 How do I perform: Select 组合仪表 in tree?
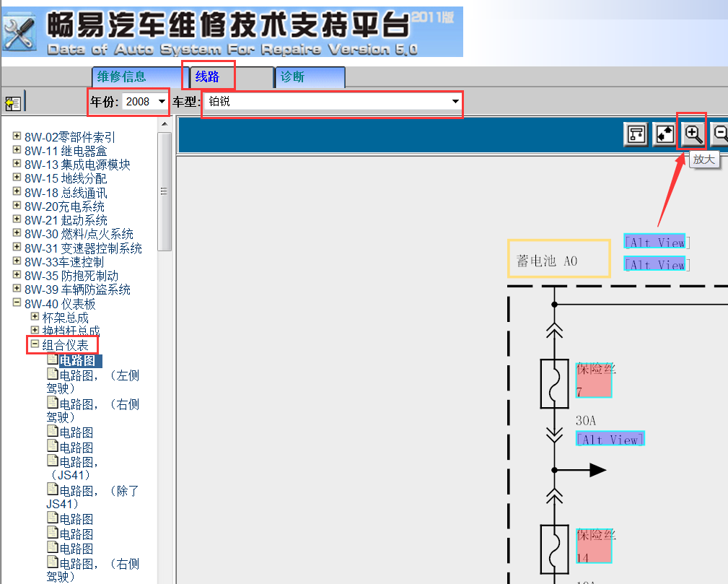click(66, 345)
